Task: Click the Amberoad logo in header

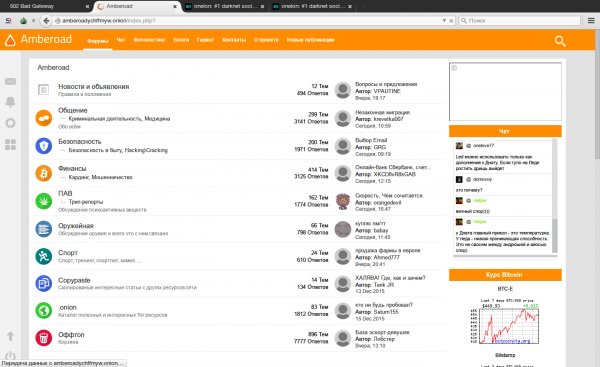Action: tap(38, 39)
